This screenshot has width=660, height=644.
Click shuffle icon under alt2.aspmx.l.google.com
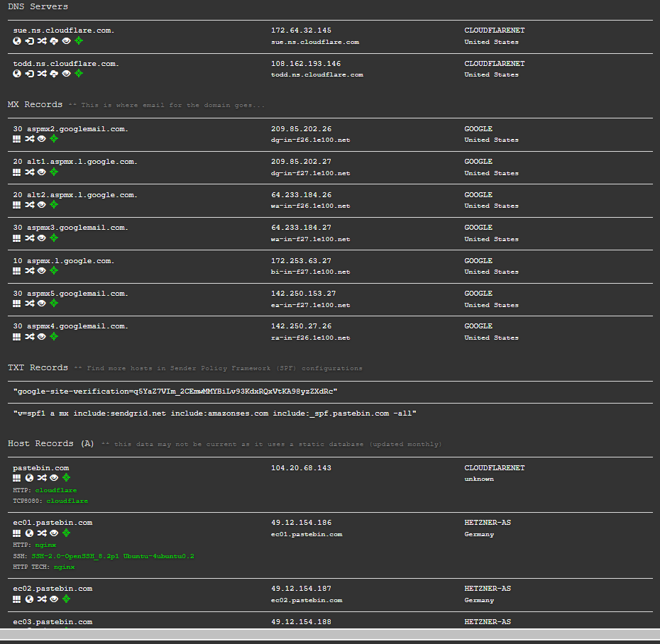click(29, 205)
